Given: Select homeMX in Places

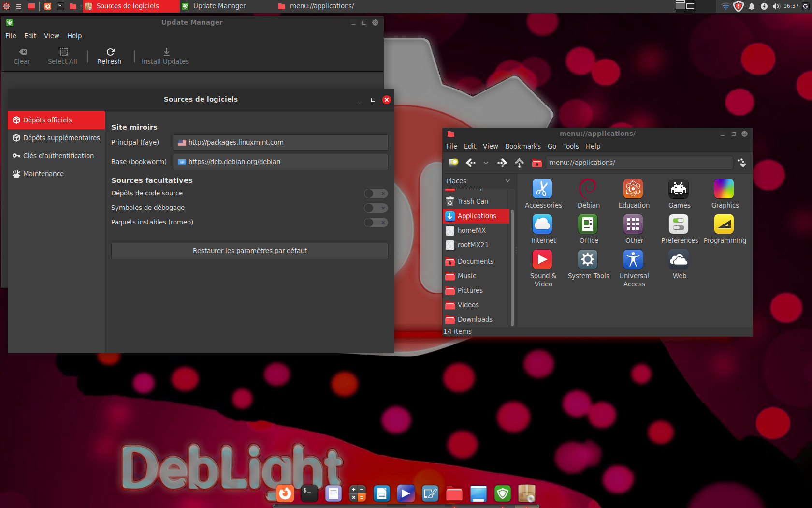Looking at the screenshot, I should [476, 230].
